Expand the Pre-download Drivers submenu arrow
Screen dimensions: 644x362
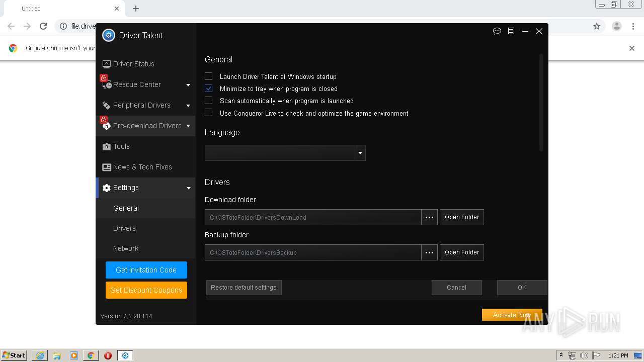point(188,126)
